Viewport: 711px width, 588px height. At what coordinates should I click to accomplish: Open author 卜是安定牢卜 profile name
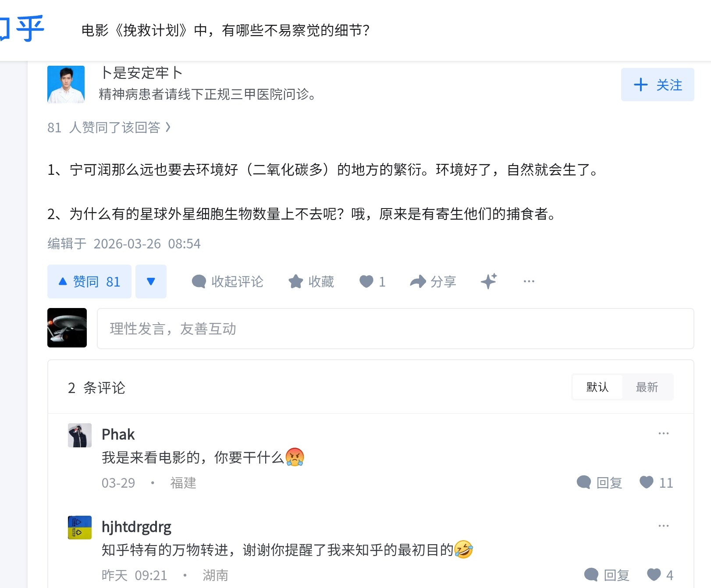point(141,73)
